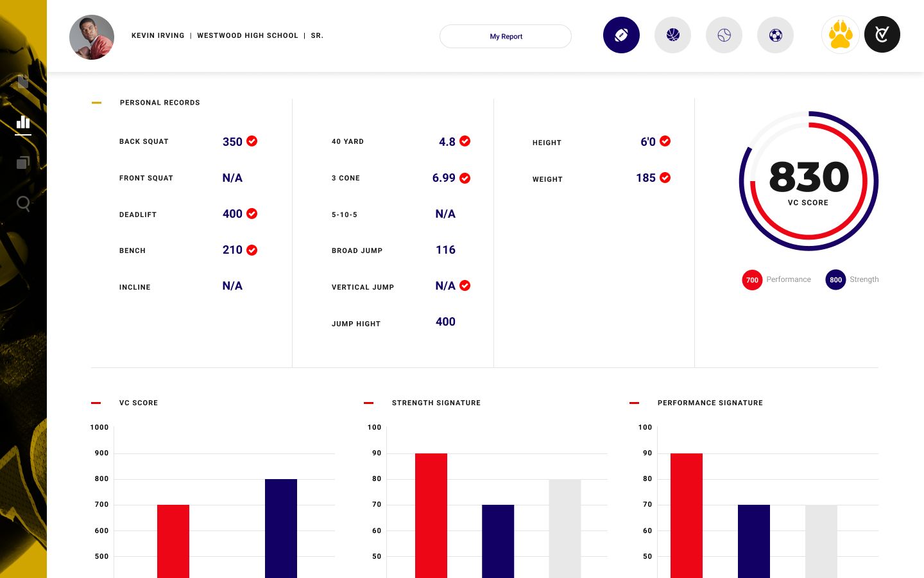Toggle the verified badge beside Back Squat 350
The width and height of the screenshot is (924, 578).
[252, 141]
